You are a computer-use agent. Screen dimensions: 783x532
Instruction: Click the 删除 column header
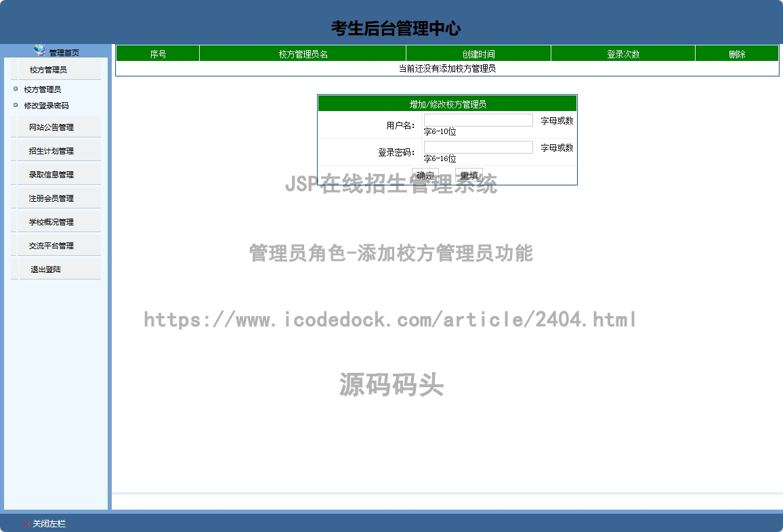coord(736,54)
